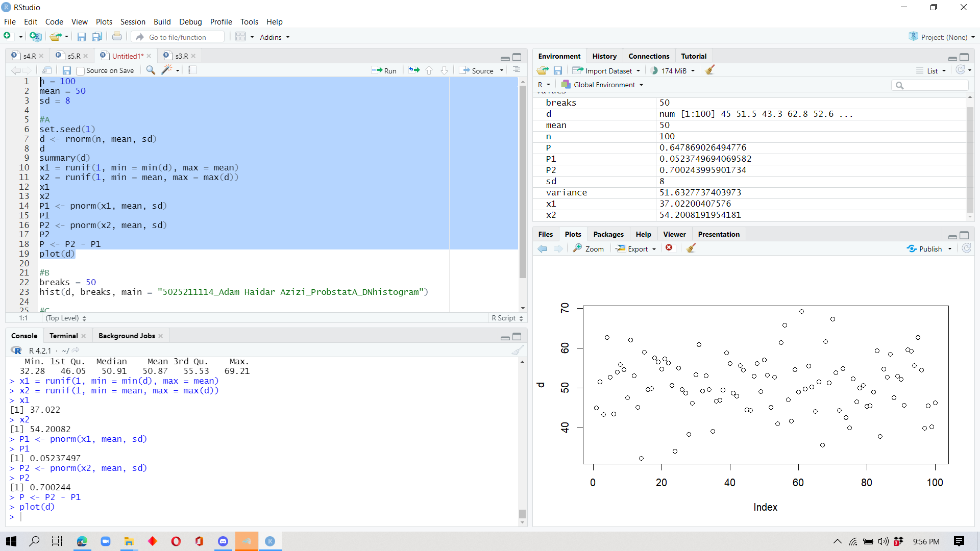
Task: Open the Project: (None) dropdown
Action: pyautogui.click(x=941, y=37)
